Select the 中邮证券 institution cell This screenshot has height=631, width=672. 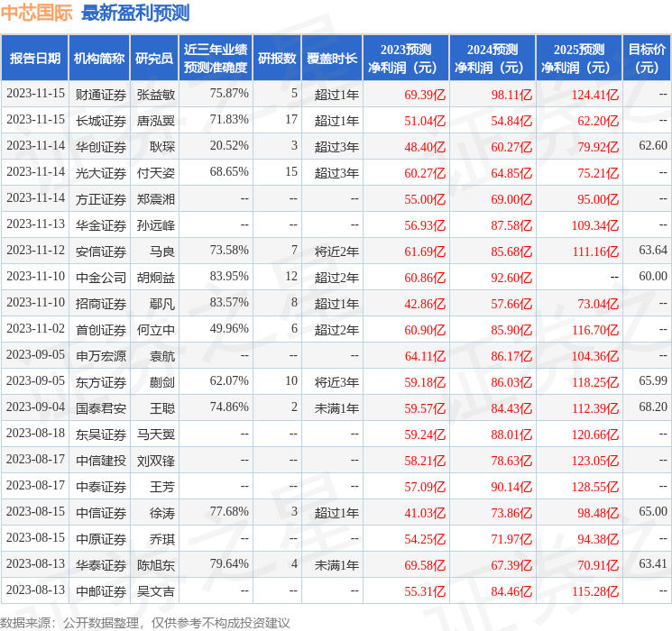[101, 591]
